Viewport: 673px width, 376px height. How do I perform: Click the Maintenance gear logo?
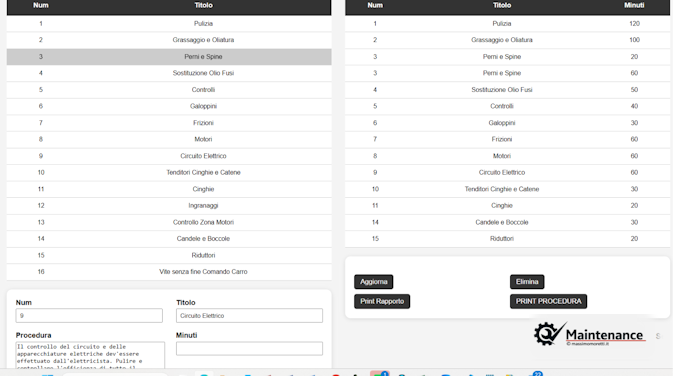click(550, 334)
